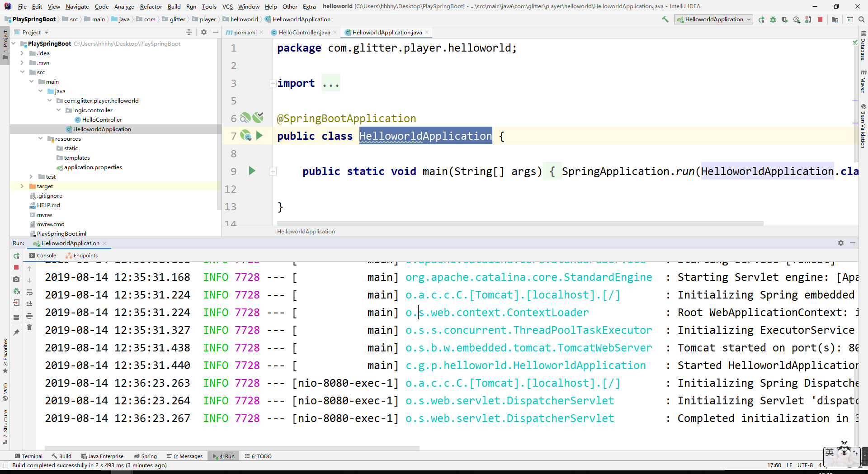Open the Messages tool window
This screenshot has height=474, width=868.
pyautogui.click(x=184, y=456)
